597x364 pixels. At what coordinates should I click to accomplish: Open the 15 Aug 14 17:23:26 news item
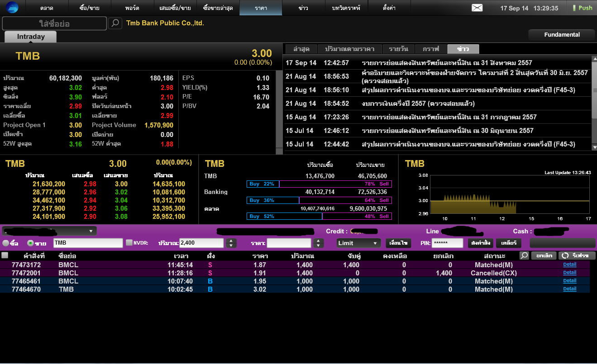click(437, 117)
